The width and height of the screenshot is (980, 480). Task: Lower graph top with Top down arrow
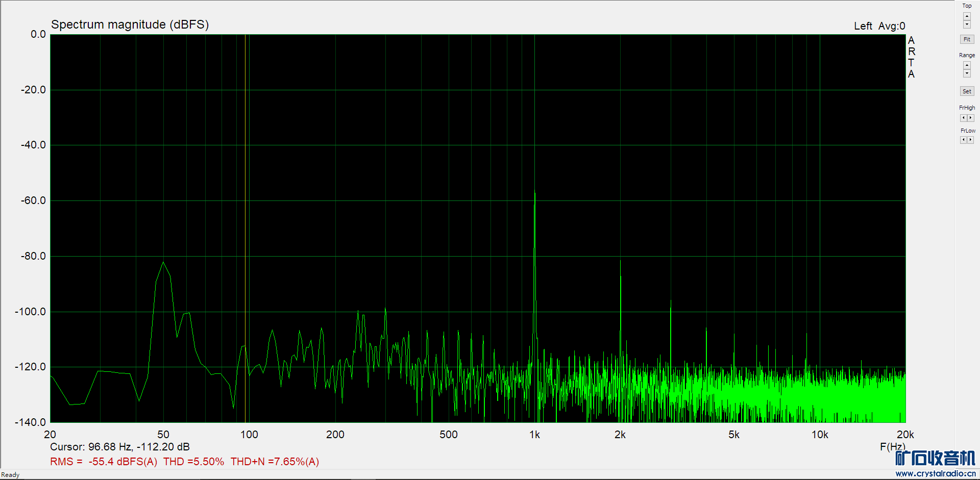coord(967,25)
